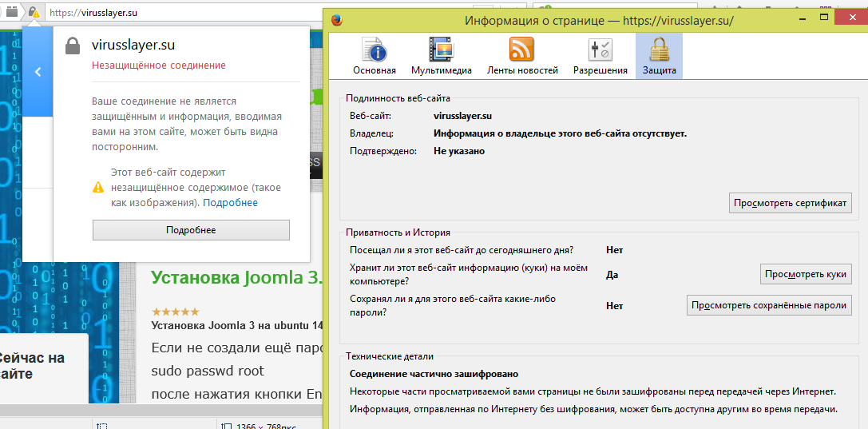
Task: Click the site name virusslayer.su in Page Info
Action: coord(463,117)
